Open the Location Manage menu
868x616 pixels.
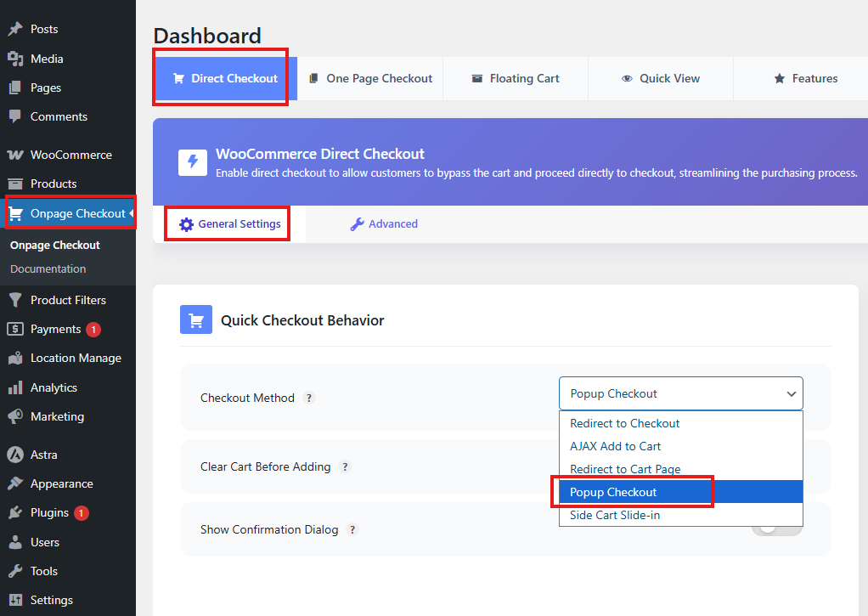(x=68, y=358)
